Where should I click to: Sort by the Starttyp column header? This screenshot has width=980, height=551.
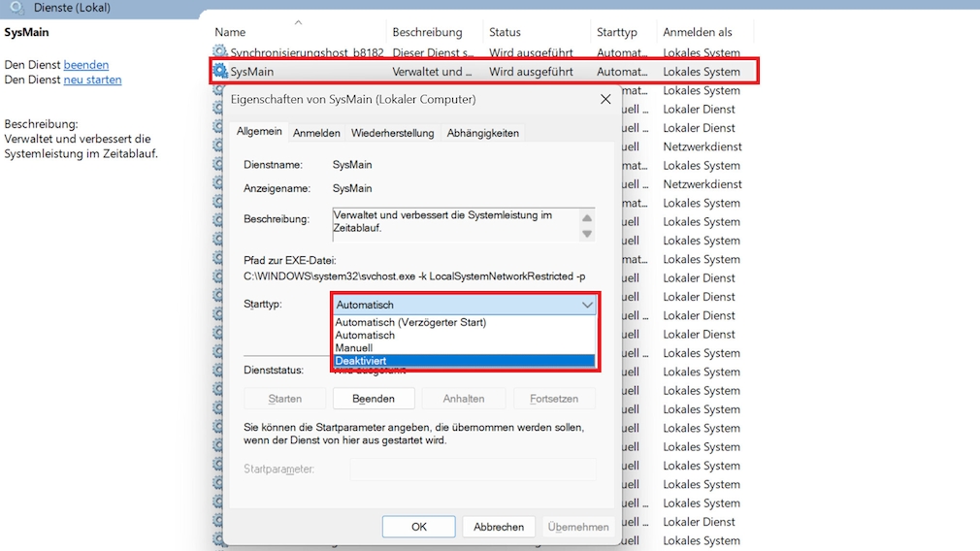[618, 32]
